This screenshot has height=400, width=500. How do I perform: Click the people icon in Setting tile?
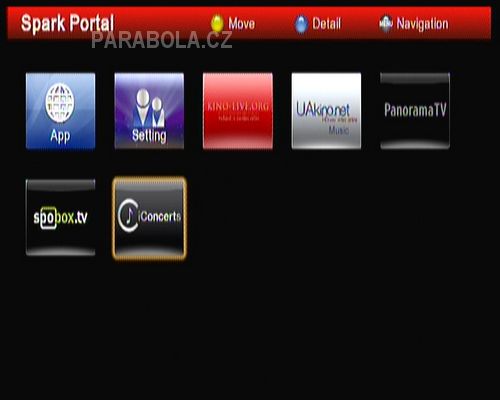click(x=149, y=107)
